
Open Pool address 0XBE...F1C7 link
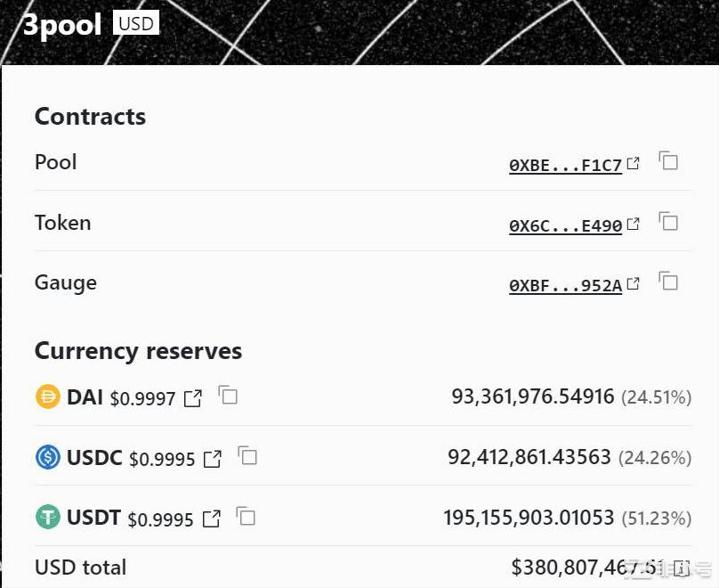point(566,165)
